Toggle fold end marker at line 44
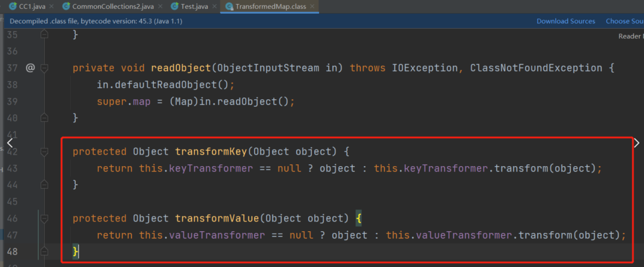644x267 pixels. click(x=44, y=186)
